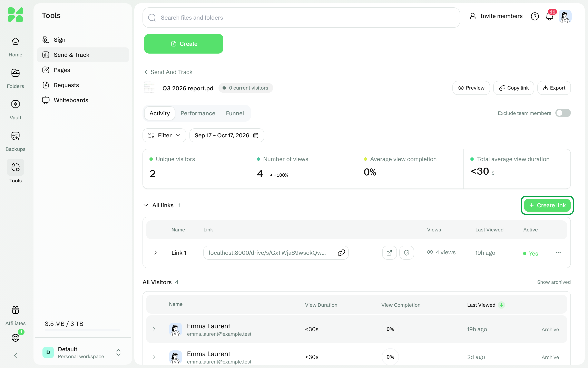Open Requests in the Tools menu
The image size is (588, 368).
click(83, 85)
